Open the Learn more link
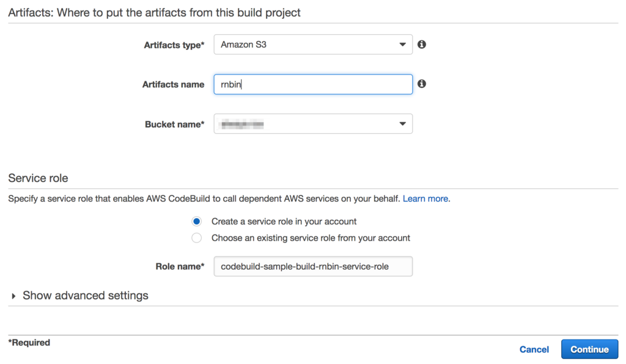Viewport: 626px width, 364px height. coord(425,198)
